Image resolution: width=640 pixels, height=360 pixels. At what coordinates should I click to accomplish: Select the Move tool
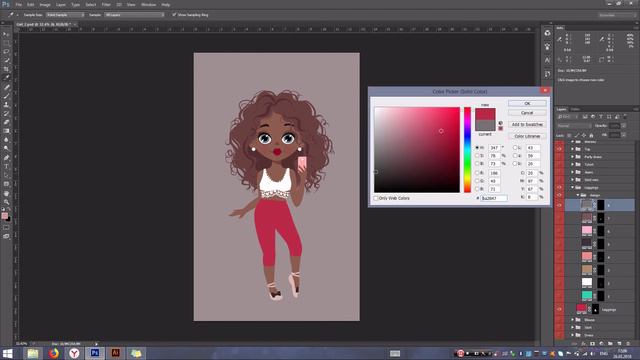(x=6, y=34)
